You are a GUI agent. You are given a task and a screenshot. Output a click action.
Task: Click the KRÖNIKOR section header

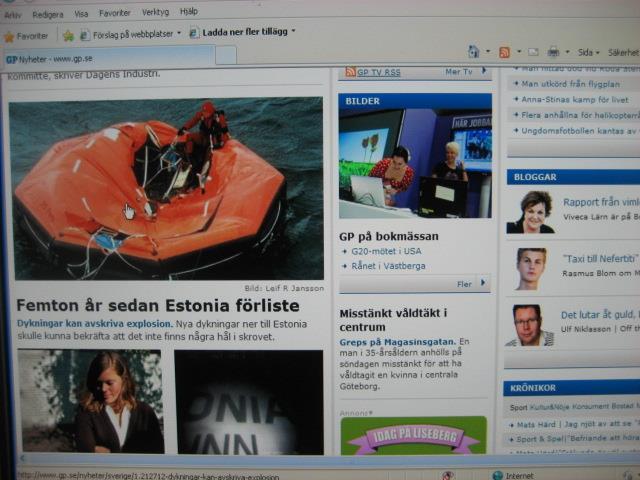pyautogui.click(x=571, y=387)
